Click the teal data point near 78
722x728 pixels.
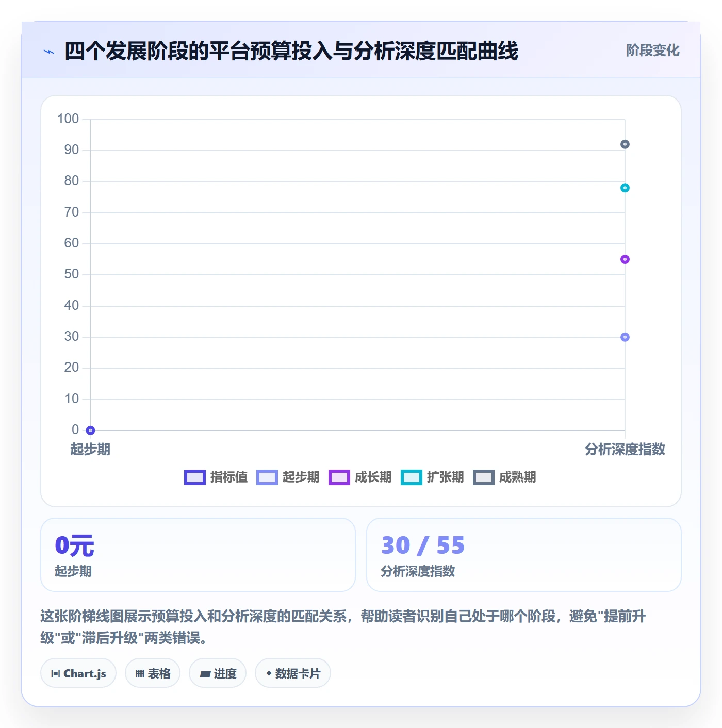tap(625, 188)
